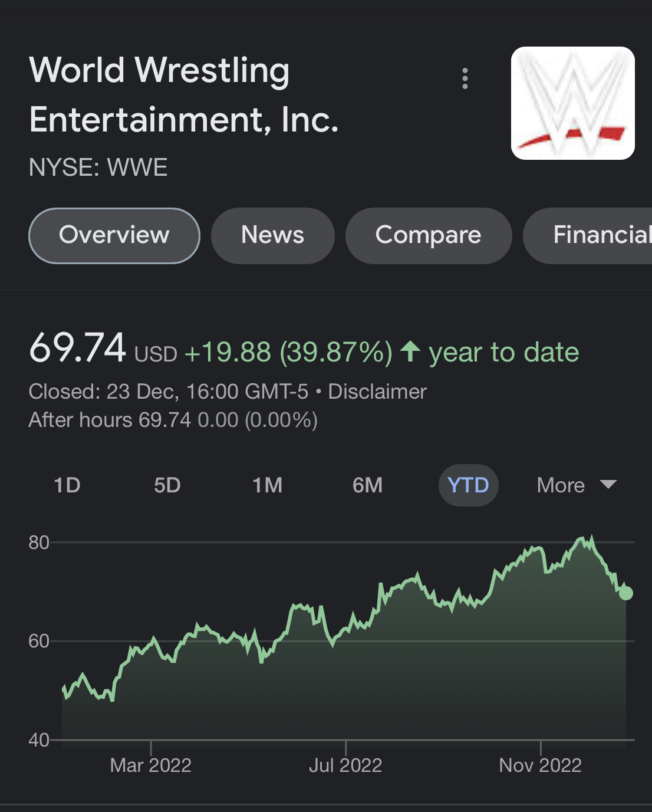
Task: Click the More dropdown arrow
Action: click(608, 485)
